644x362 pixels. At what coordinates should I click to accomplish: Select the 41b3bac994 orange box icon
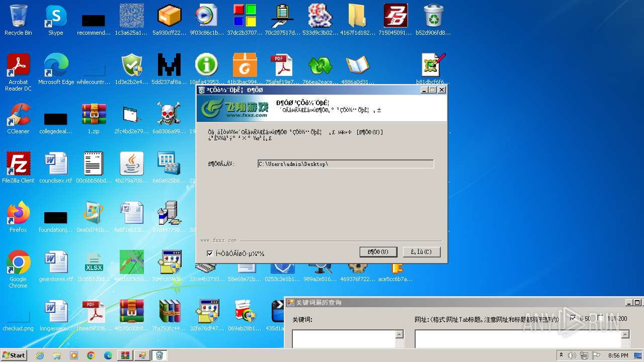pos(245,69)
